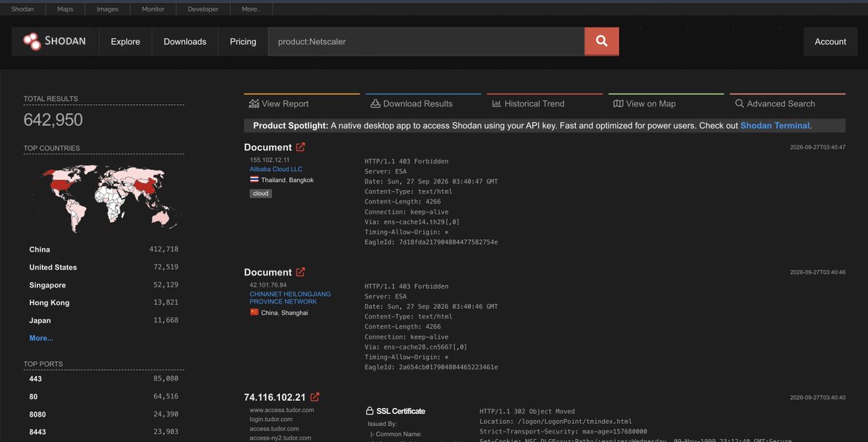Image resolution: width=868 pixels, height=442 pixels.
Task: Open the Pricing page
Action: [x=243, y=41]
